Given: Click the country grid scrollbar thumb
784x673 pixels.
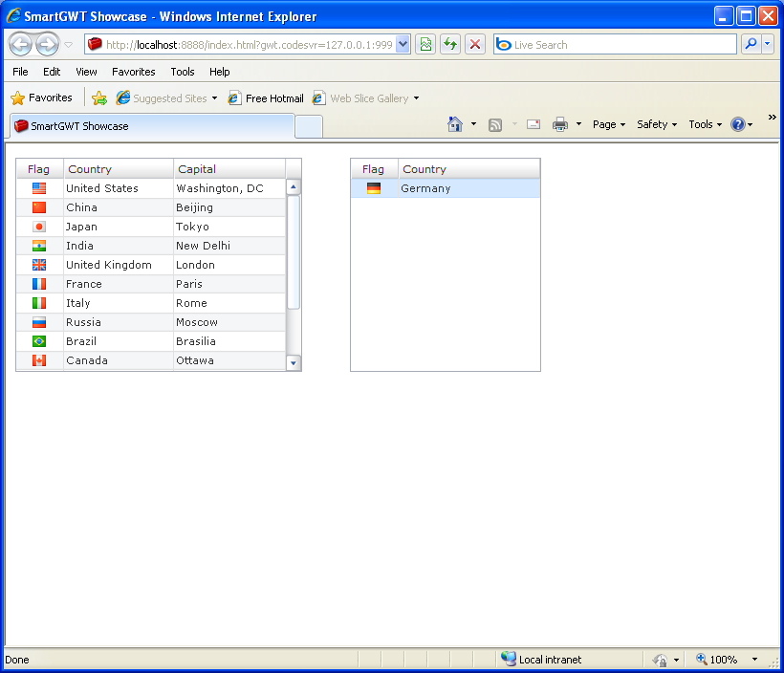Looking at the screenshot, I should pyautogui.click(x=294, y=252).
